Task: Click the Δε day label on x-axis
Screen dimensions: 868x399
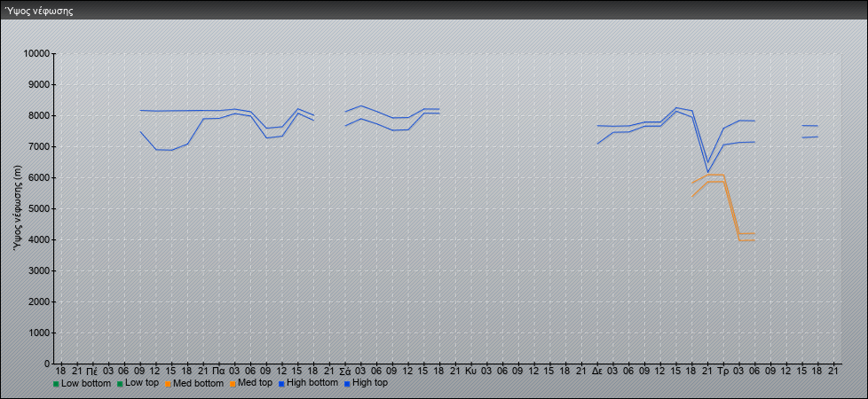Action: click(x=597, y=370)
